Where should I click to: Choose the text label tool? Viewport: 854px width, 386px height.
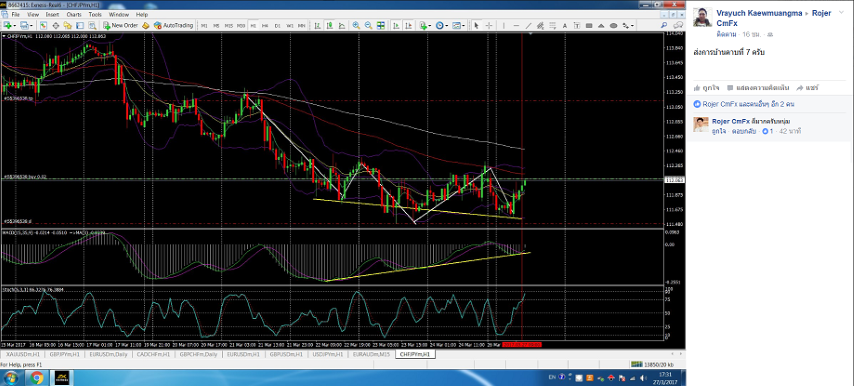click(577, 25)
